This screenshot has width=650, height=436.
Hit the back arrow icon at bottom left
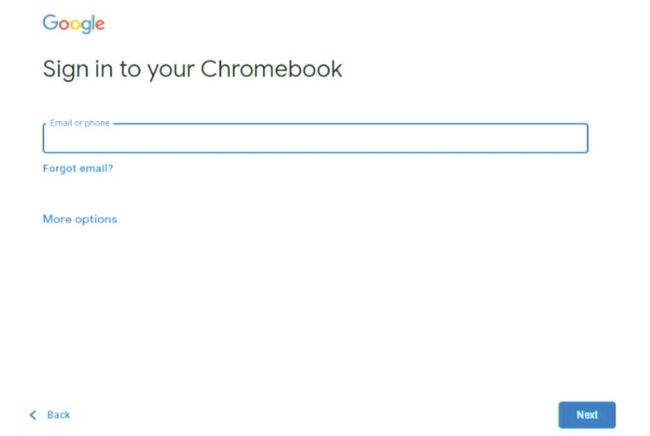(x=33, y=415)
